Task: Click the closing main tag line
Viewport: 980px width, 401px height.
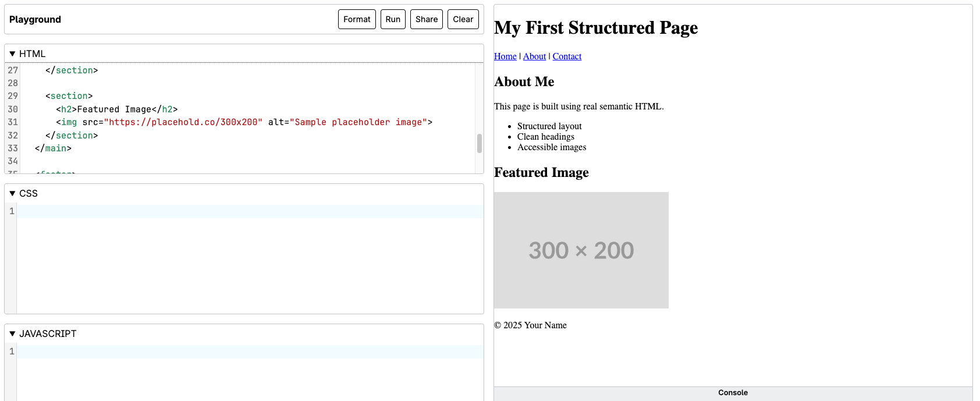Action: click(53, 148)
